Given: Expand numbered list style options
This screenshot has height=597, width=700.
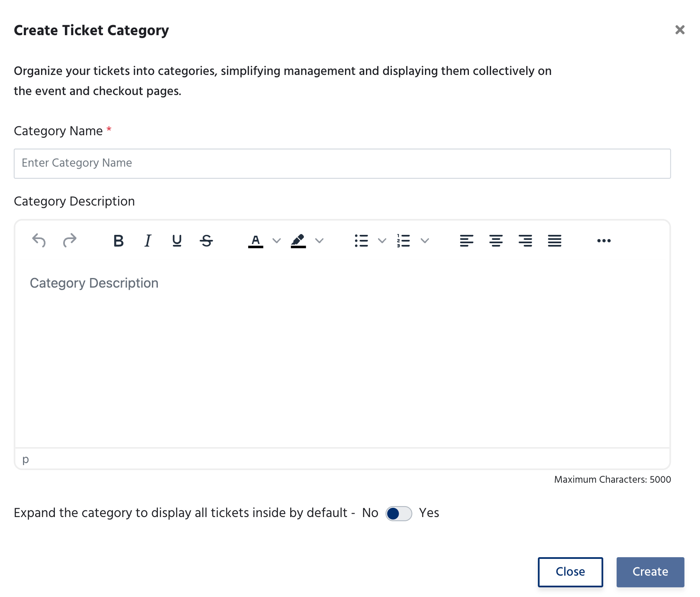Looking at the screenshot, I should 425,241.
